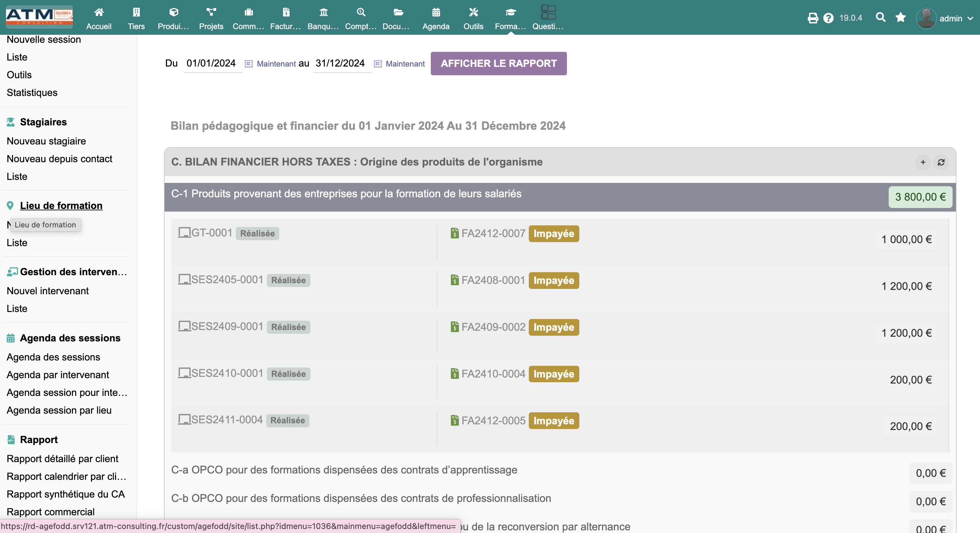
Task: Open the end date calendar picker icon
Action: [x=377, y=64]
